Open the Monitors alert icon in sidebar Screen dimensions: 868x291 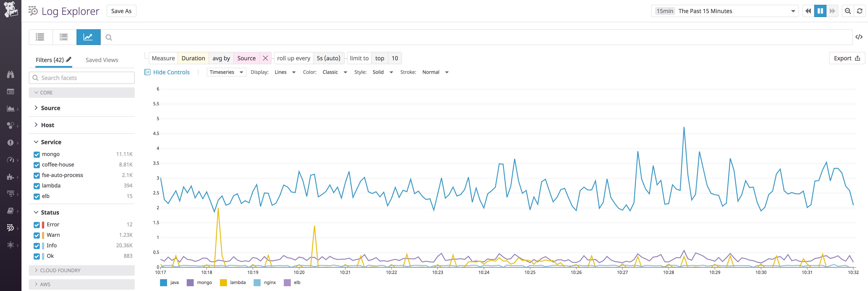pyautogui.click(x=10, y=142)
